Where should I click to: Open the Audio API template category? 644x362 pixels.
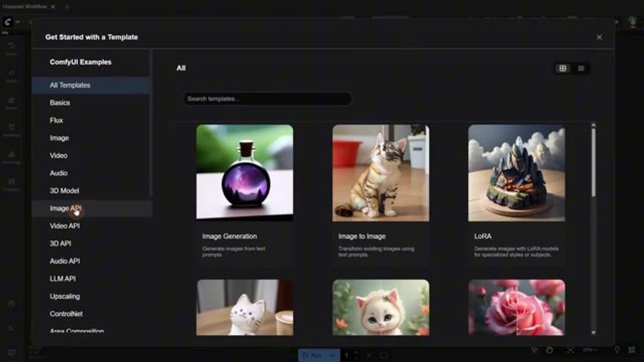click(91, 261)
